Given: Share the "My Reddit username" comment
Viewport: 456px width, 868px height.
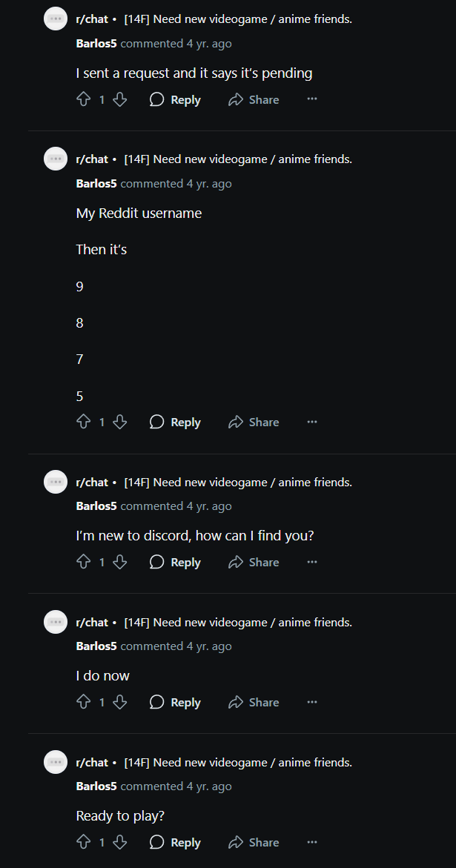Looking at the screenshot, I should [x=254, y=422].
